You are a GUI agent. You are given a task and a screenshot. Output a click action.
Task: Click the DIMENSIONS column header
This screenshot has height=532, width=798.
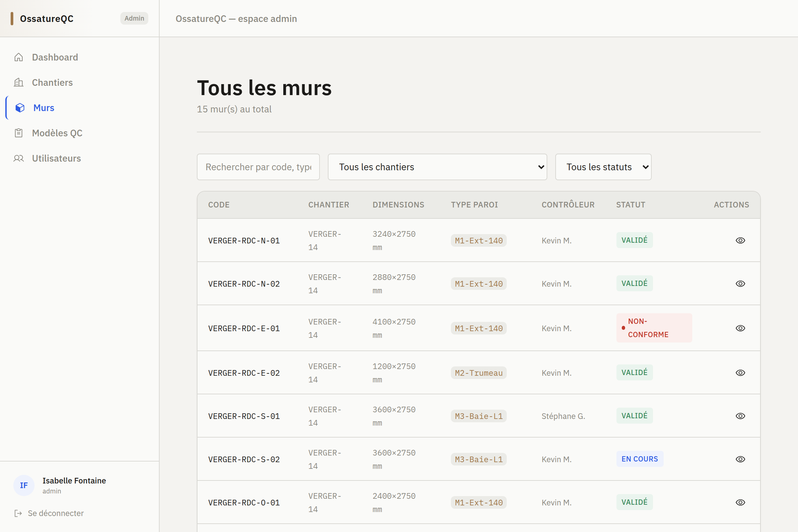[398, 204]
